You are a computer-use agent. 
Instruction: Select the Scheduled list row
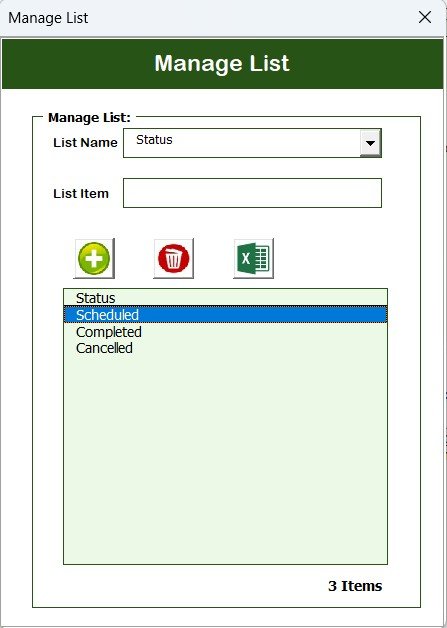click(226, 315)
